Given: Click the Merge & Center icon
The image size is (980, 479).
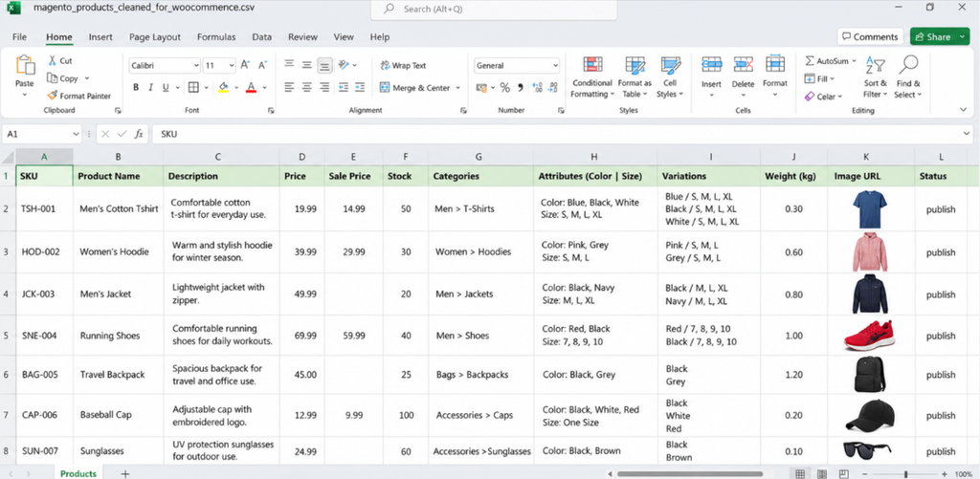Looking at the screenshot, I should pos(385,88).
